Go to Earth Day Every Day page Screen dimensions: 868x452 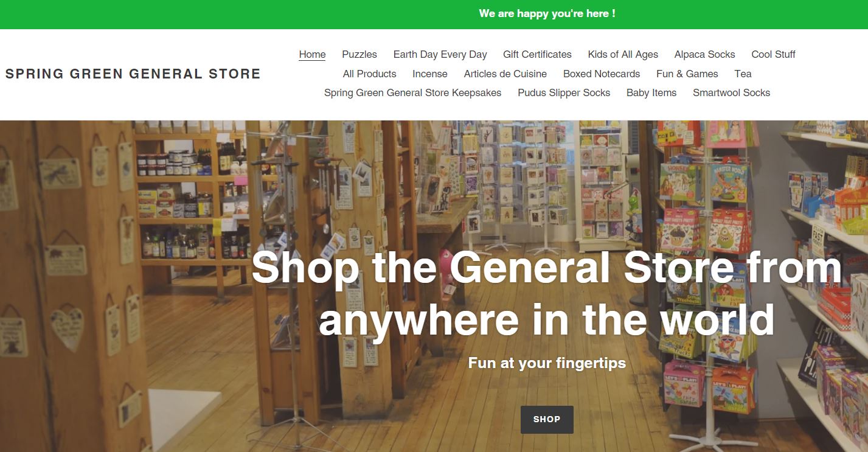(440, 54)
